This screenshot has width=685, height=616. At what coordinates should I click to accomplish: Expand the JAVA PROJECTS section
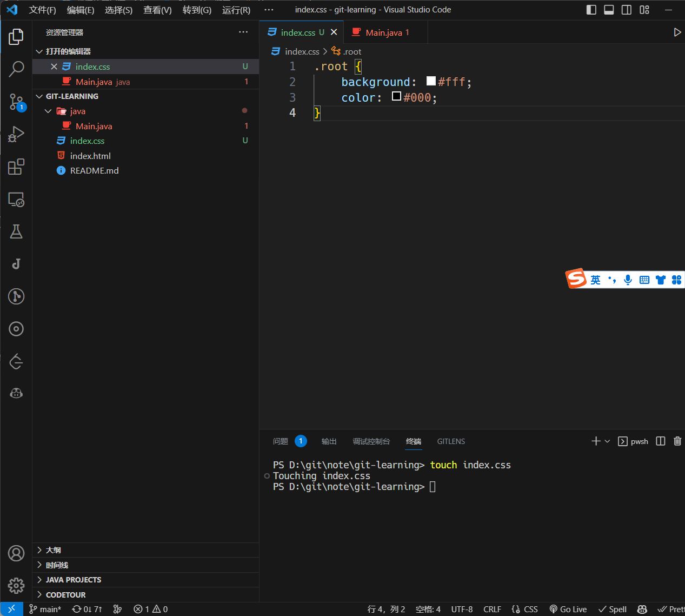pos(73,580)
